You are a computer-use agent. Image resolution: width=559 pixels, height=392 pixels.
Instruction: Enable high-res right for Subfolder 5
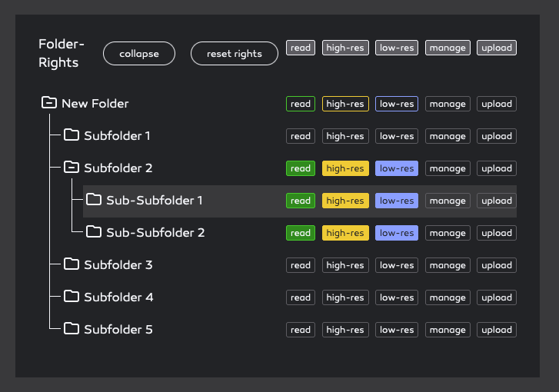[x=345, y=330]
